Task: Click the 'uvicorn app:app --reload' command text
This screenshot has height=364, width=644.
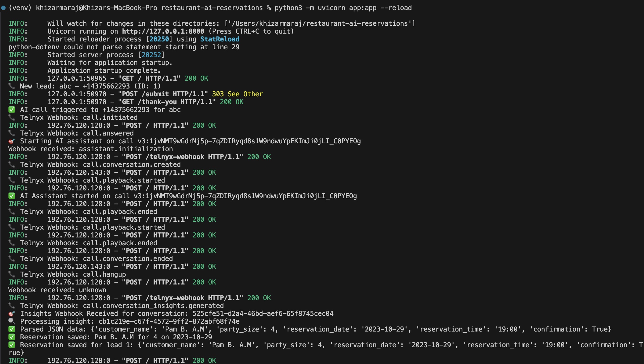Action: [x=365, y=8]
